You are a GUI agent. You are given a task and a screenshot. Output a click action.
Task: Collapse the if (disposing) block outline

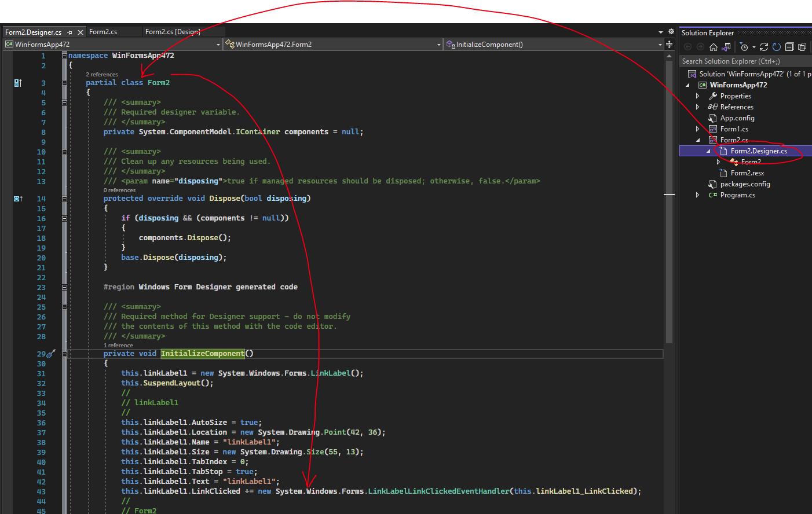click(64, 218)
